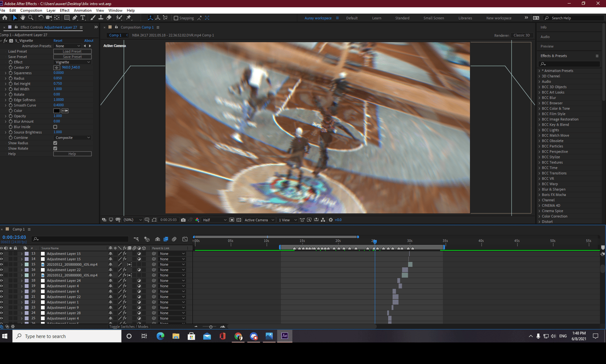Click the vignette Color swatch
The height and width of the screenshot is (364, 606).
(57, 111)
